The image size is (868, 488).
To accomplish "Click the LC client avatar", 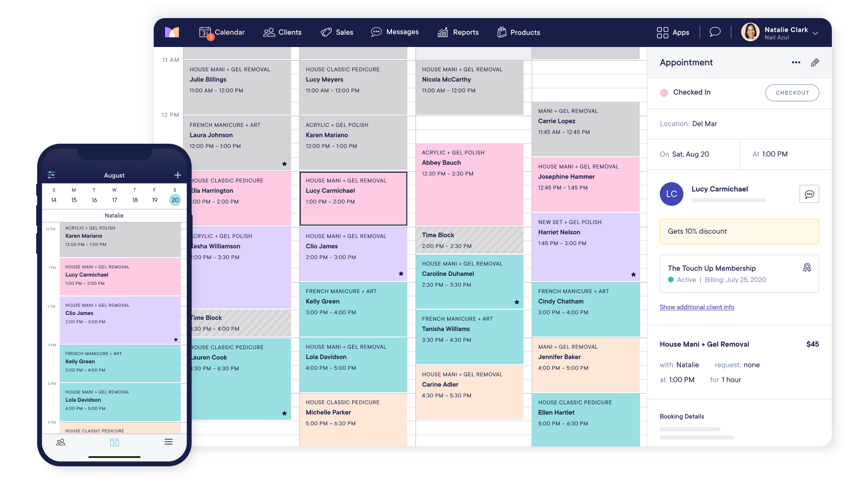I will point(671,194).
